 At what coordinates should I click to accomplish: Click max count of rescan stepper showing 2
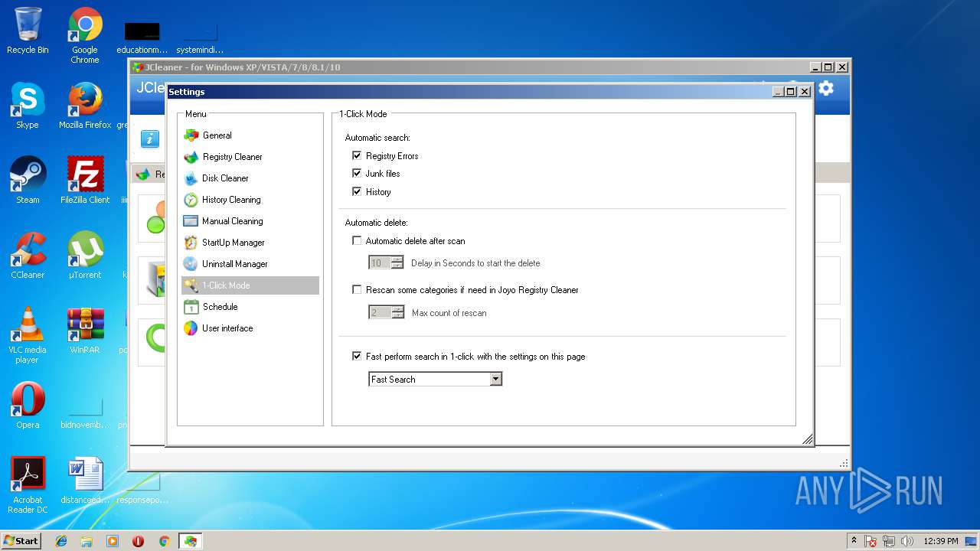pos(397,312)
